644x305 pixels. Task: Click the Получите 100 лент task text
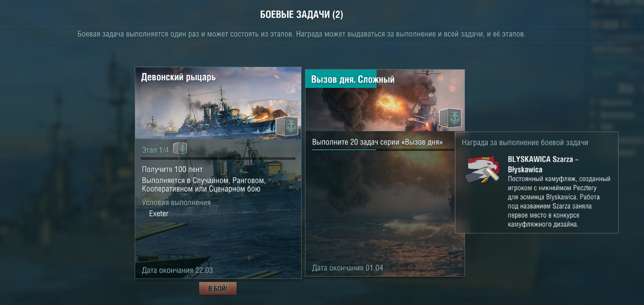coord(172,169)
